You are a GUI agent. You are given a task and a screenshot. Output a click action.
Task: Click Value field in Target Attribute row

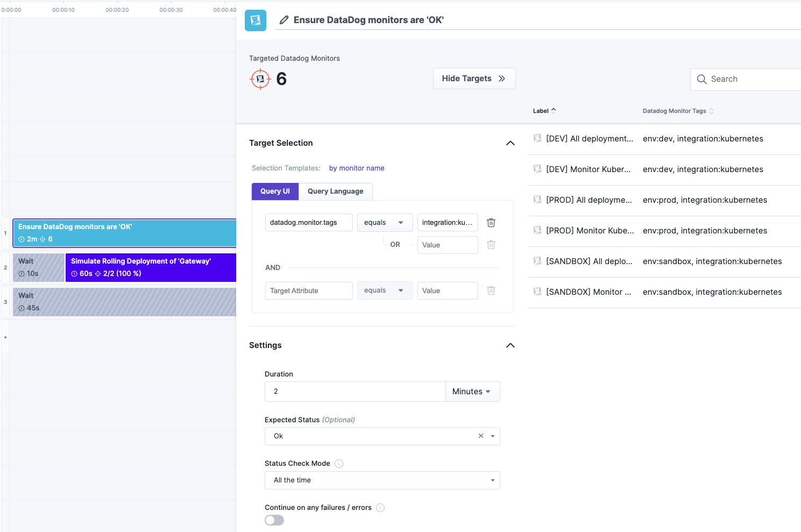coord(448,290)
